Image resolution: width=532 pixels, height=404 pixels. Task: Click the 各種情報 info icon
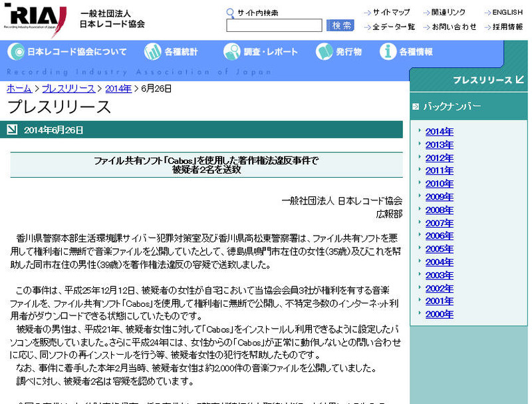point(388,52)
